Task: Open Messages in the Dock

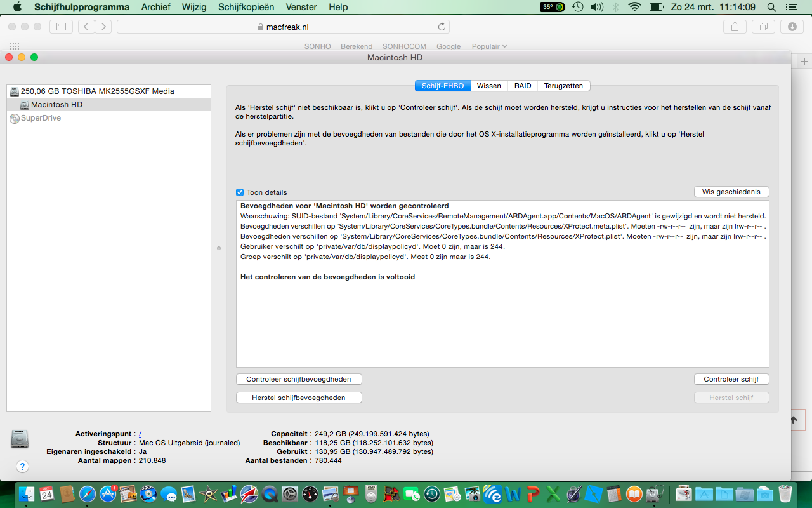Action: click(x=169, y=495)
